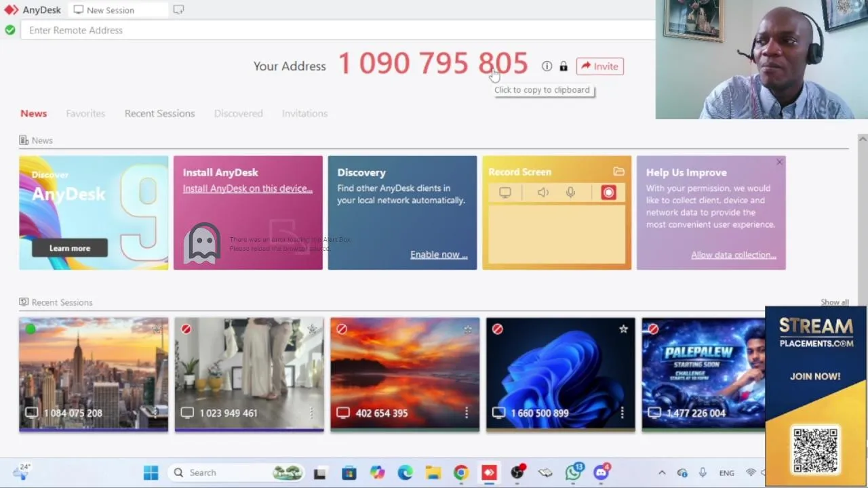868x488 pixels.
Task: Open Google Chrome from taskbar
Action: (x=461, y=472)
